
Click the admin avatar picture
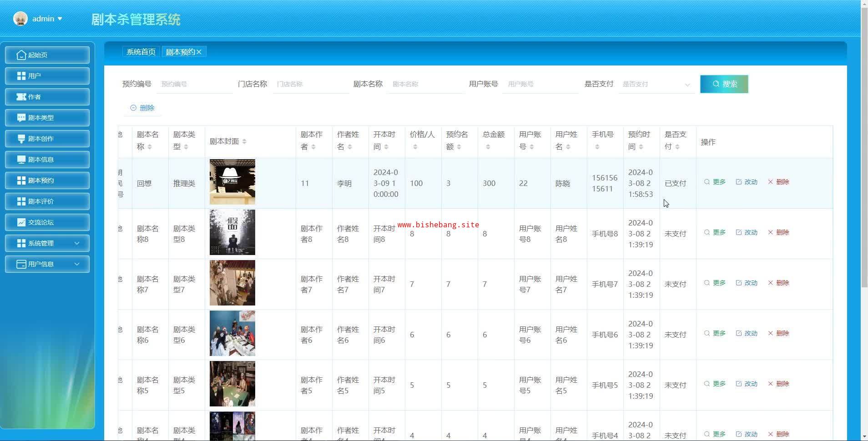(x=20, y=19)
